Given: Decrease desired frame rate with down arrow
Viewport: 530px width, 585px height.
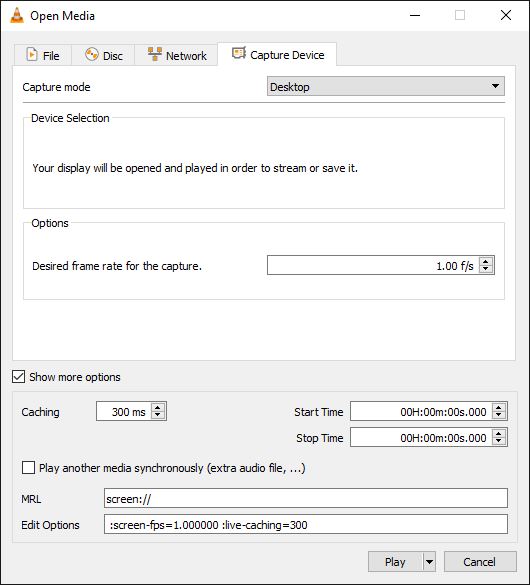Looking at the screenshot, I should click(486, 269).
